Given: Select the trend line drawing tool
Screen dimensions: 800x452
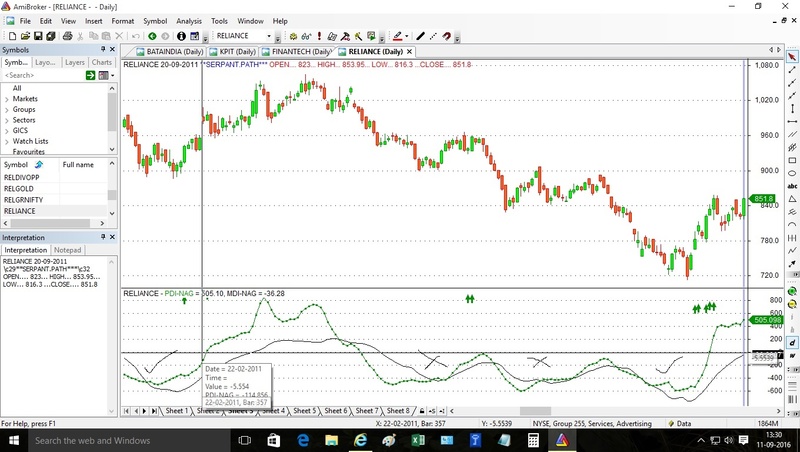Looking at the screenshot, I should [792, 70].
